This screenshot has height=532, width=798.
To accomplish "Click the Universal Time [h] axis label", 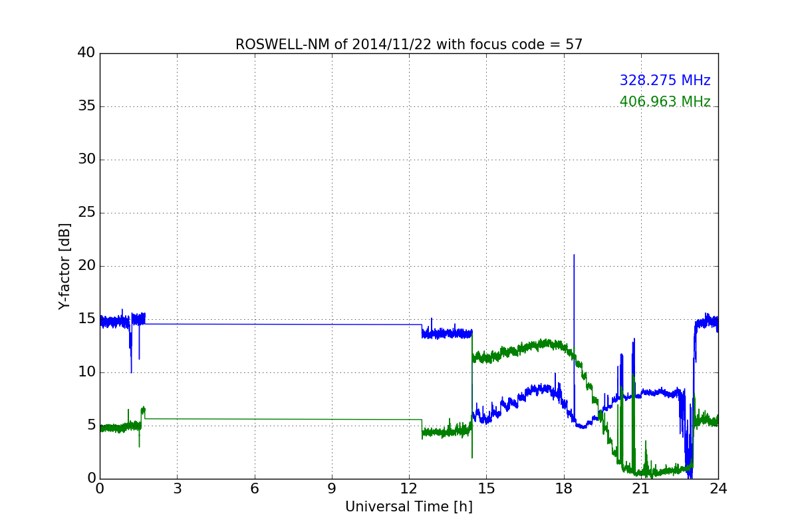I will point(409,507).
